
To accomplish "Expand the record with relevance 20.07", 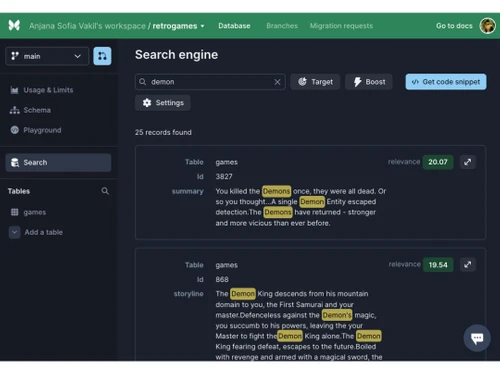I will point(468,162).
